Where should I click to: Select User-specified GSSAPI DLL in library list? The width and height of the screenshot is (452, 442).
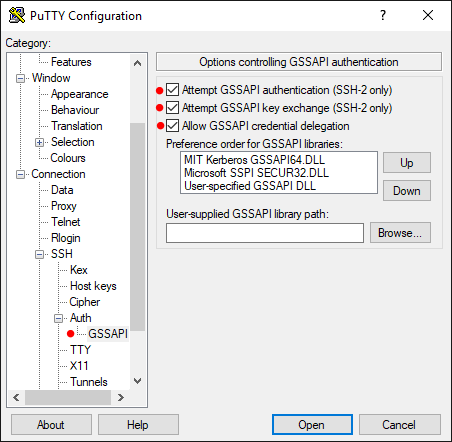click(x=250, y=186)
